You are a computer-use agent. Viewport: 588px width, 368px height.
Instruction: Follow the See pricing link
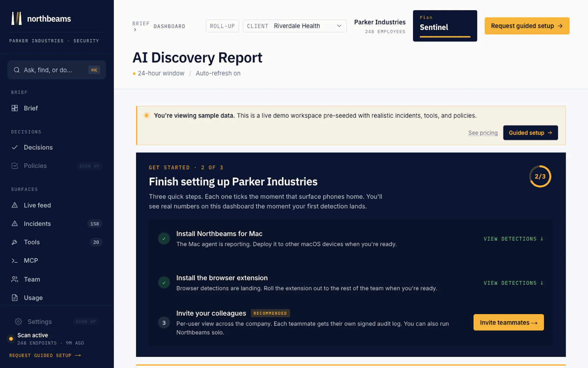(x=483, y=133)
